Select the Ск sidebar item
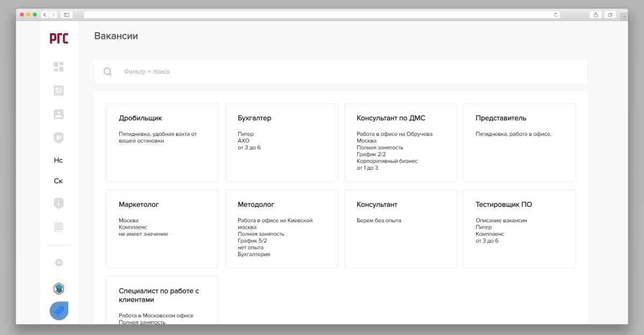 point(58,181)
